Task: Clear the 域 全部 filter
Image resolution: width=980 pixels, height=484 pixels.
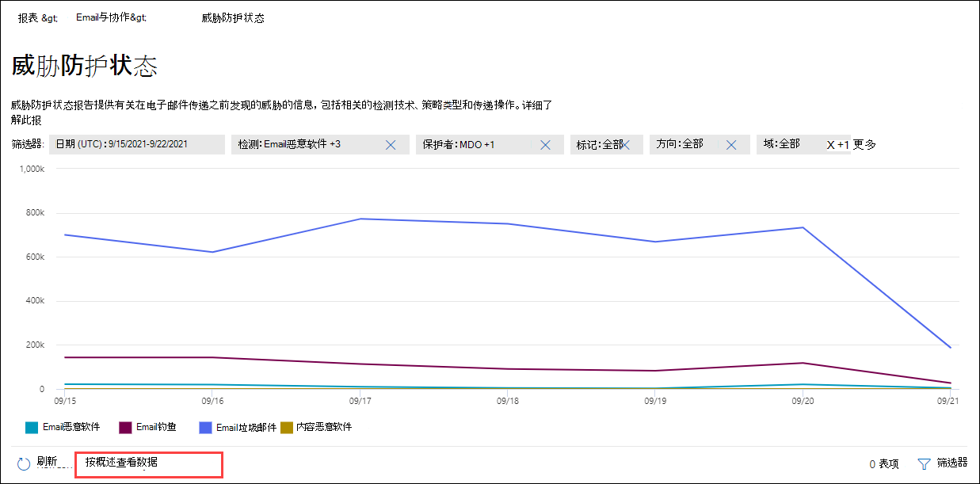Action: click(x=831, y=145)
